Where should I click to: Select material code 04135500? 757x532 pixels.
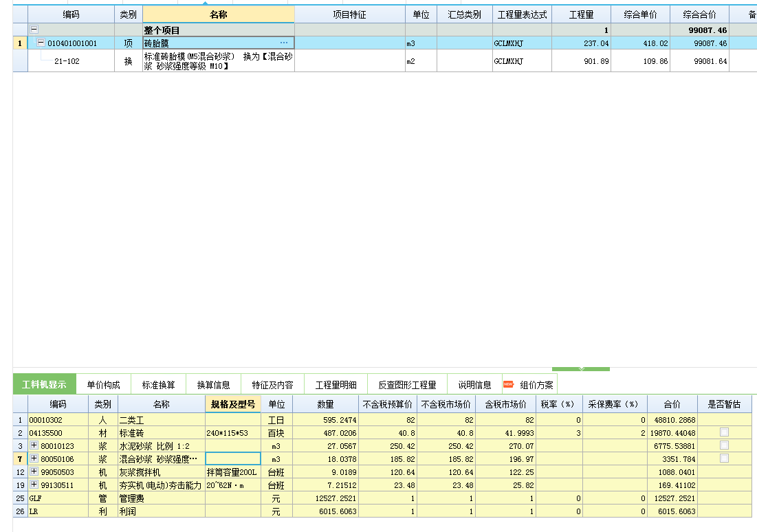click(58, 432)
